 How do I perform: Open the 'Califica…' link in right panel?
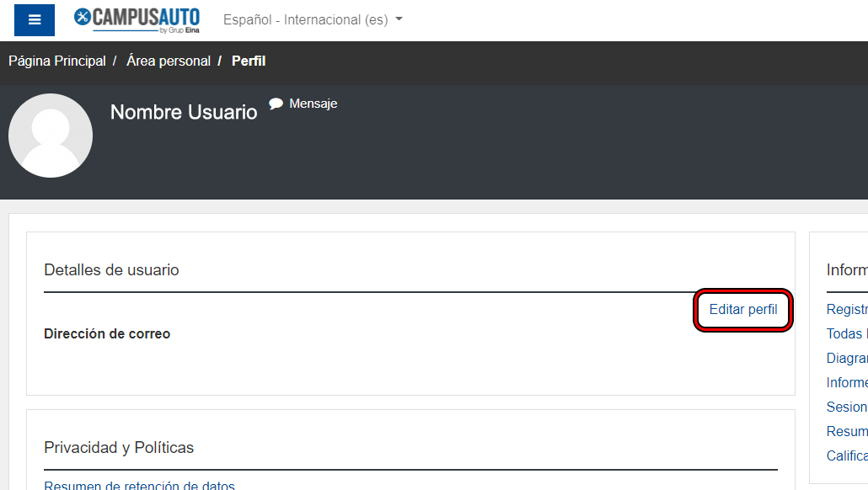pyautogui.click(x=847, y=456)
